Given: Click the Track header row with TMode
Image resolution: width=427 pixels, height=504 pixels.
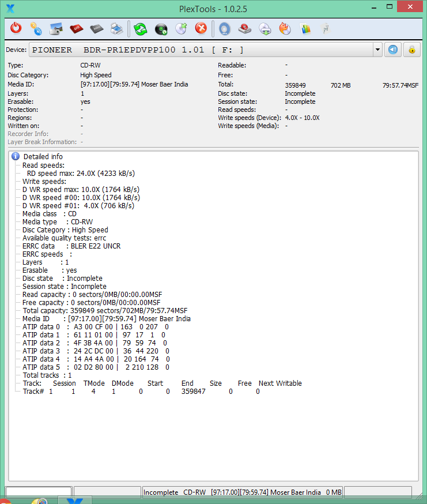Looking at the screenshot, I should tap(163, 383).
